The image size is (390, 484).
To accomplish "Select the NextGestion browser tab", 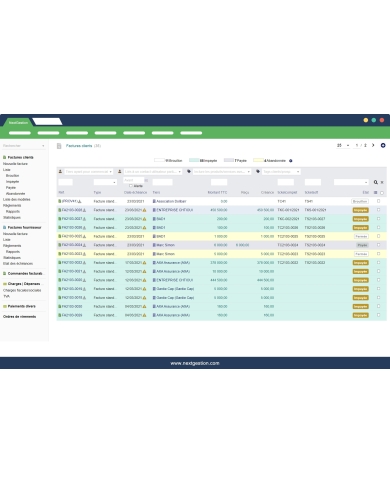I will [x=18, y=122].
